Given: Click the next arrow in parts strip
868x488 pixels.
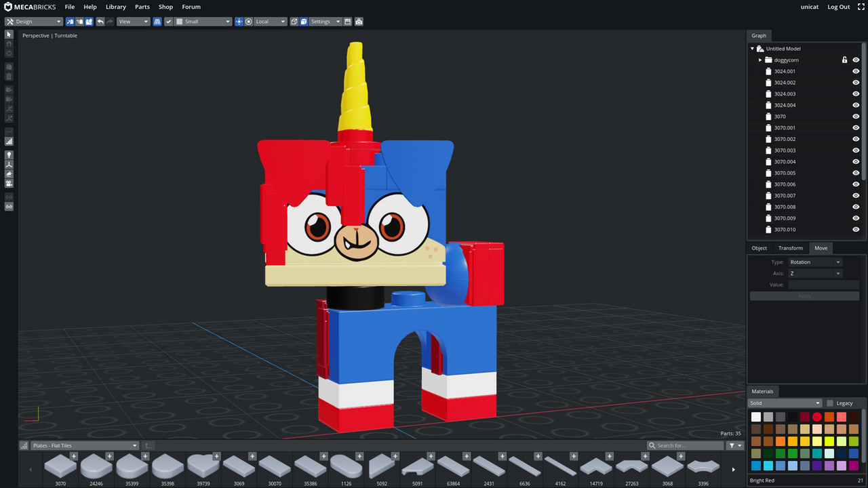Looking at the screenshot, I should tap(733, 469).
